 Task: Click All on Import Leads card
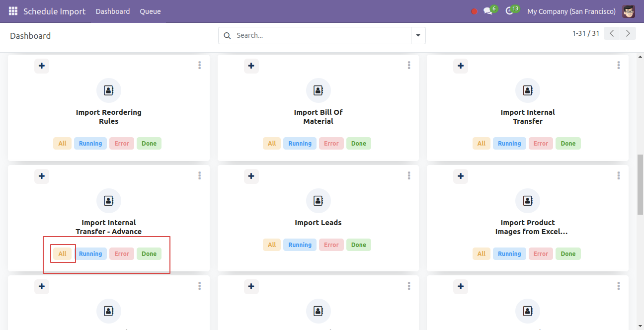tap(272, 245)
